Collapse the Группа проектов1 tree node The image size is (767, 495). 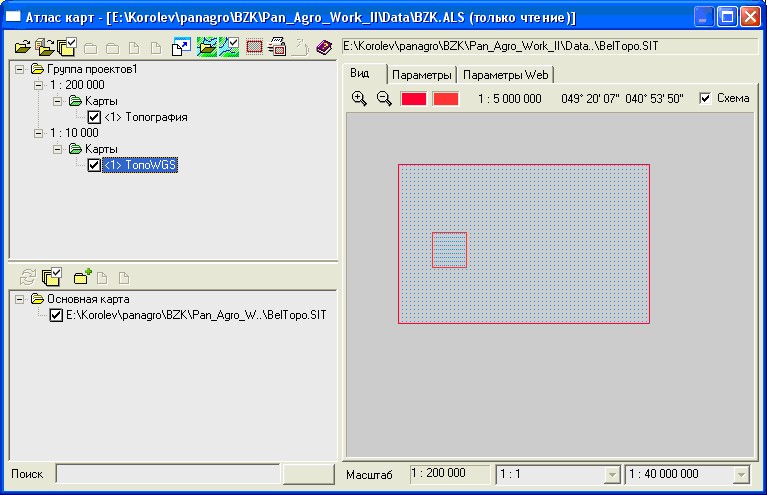tap(22, 69)
